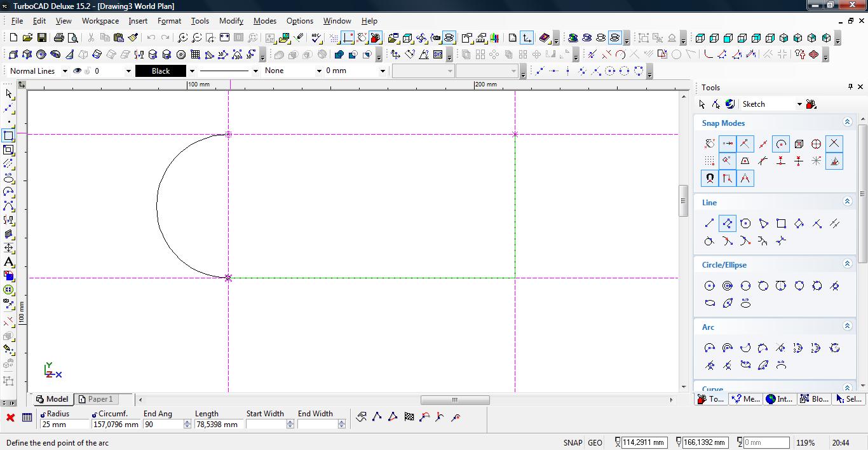868x450 pixels.
Task: Choose the Concentric Circle tool
Action: pyautogui.click(x=728, y=286)
